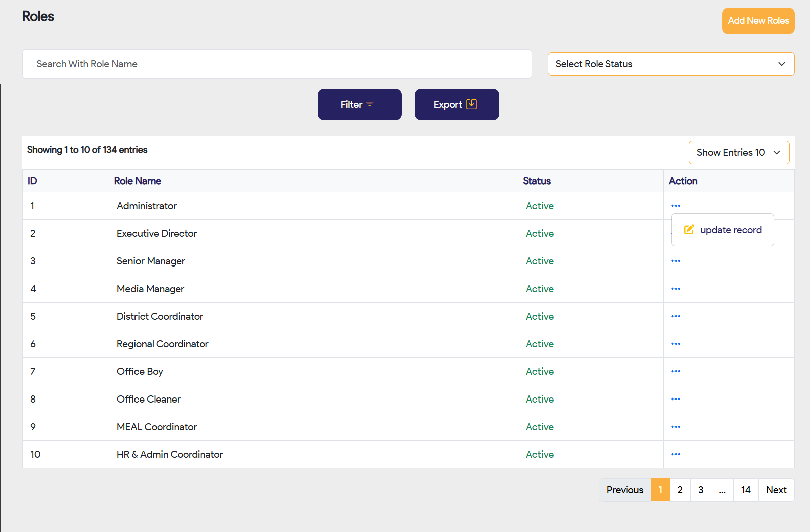
Task: Open the Show Entries 10 dropdown
Action: tap(738, 153)
